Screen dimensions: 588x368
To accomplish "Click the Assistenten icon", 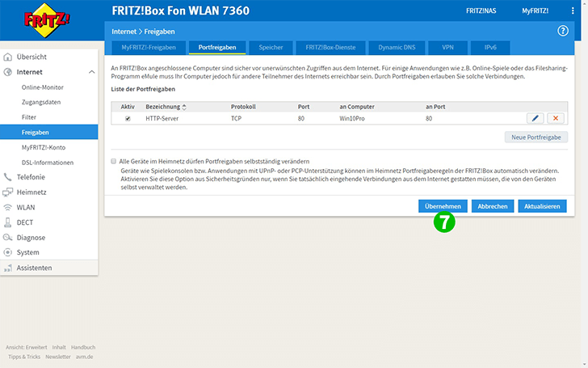I will pos(7,268).
